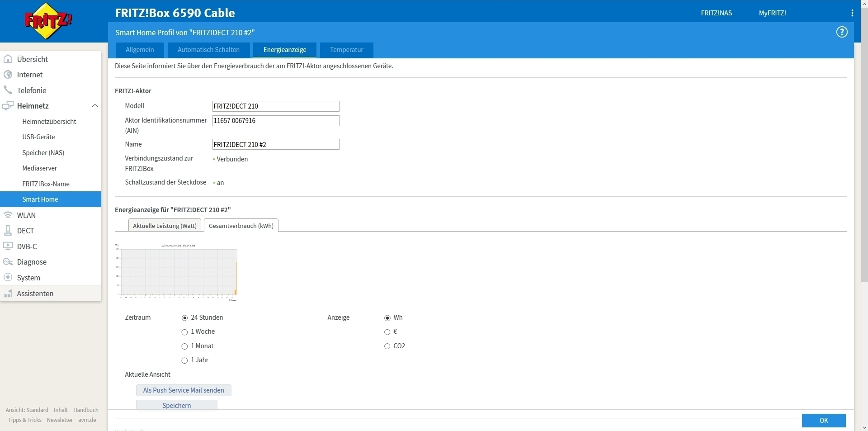Switch to the Temperatur tab
The height and width of the screenshot is (431, 868).
pos(346,50)
